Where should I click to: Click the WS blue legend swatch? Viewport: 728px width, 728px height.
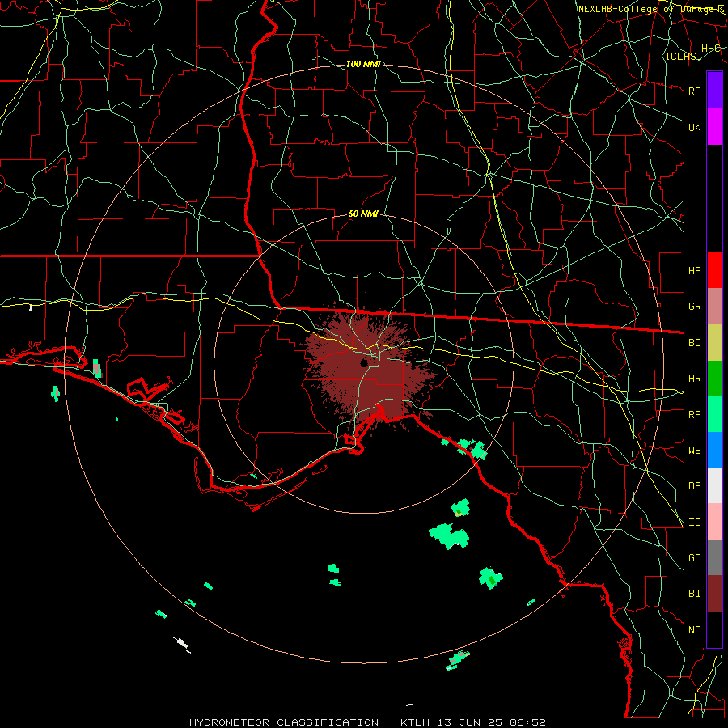714,450
